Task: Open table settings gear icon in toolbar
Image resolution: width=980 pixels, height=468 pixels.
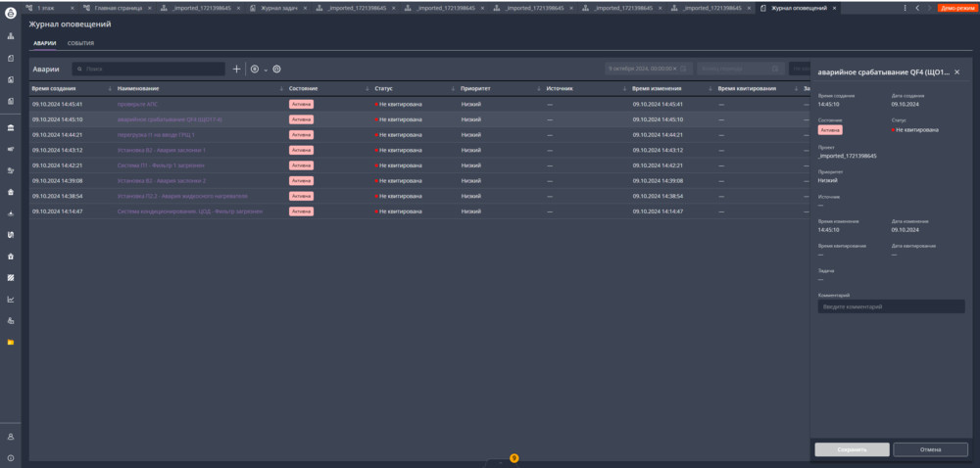Action: click(x=276, y=70)
